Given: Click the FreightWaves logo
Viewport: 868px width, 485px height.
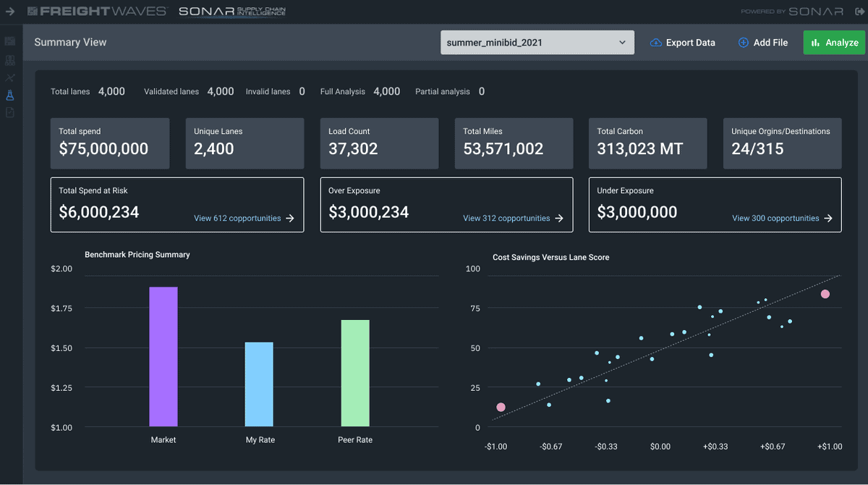Looking at the screenshot, I should pyautogui.click(x=97, y=12).
